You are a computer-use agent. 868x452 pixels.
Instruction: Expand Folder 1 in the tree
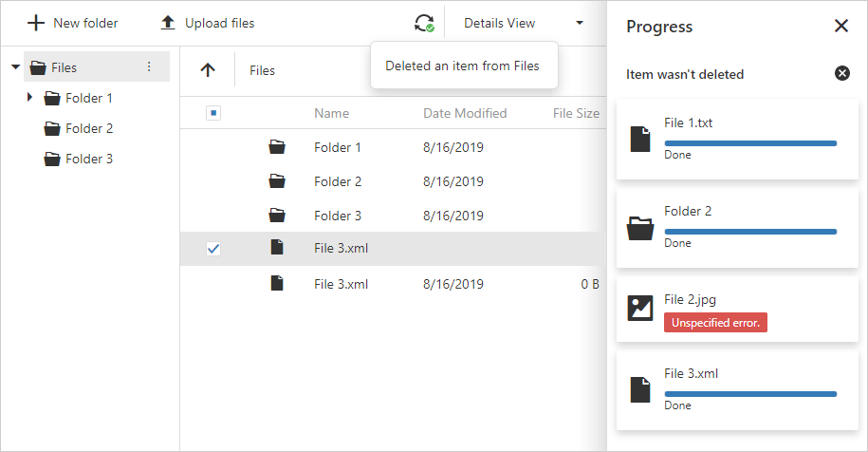pyautogui.click(x=29, y=98)
